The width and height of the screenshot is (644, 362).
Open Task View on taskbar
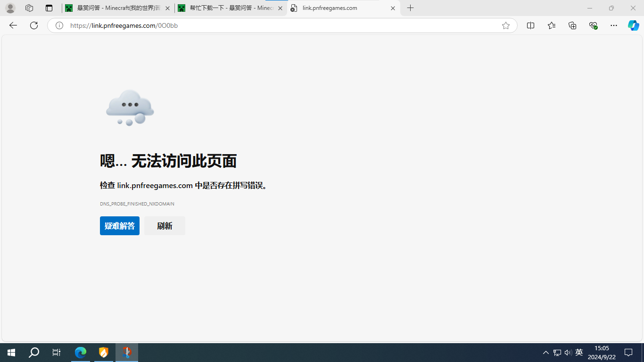[x=57, y=353]
